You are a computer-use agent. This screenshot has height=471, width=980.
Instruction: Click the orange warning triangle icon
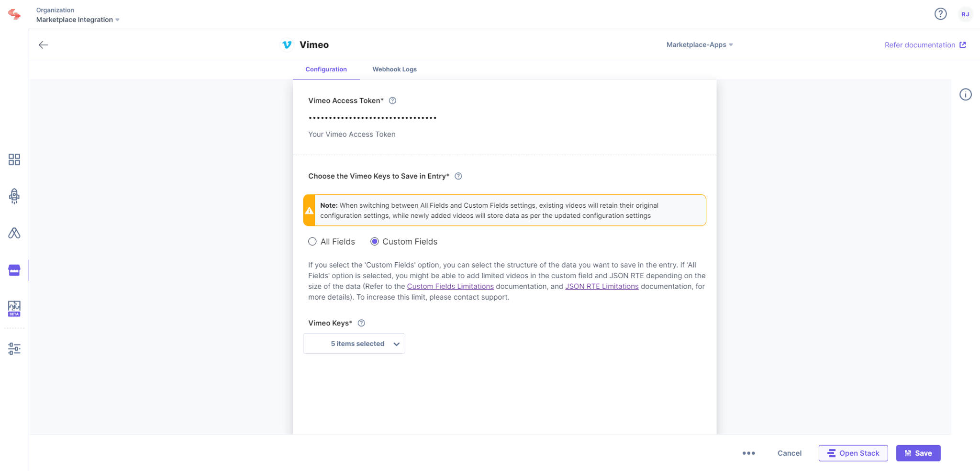(309, 211)
